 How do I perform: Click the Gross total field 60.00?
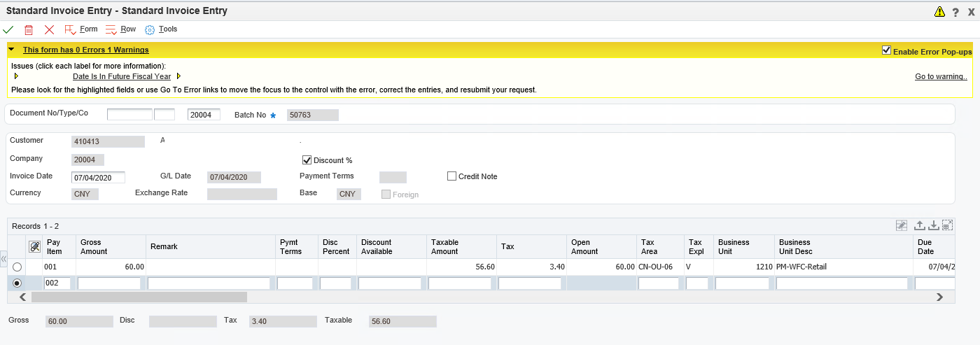click(x=79, y=321)
